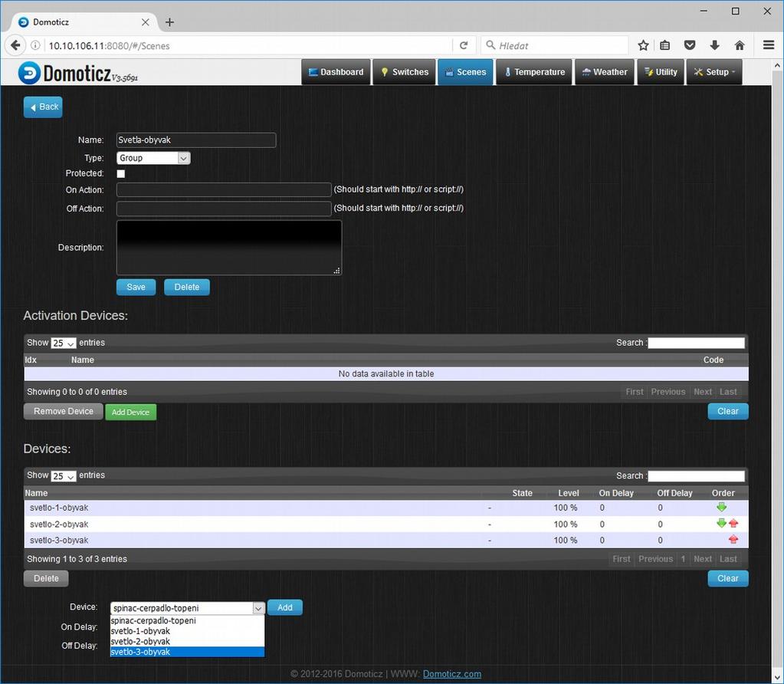This screenshot has width=784, height=684.
Task: Focus the Off Action input field
Action: (x=224, y=209)
